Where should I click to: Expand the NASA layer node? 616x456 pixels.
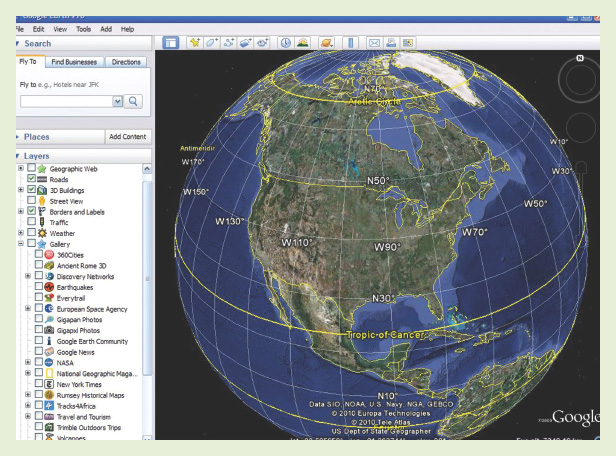27,360
